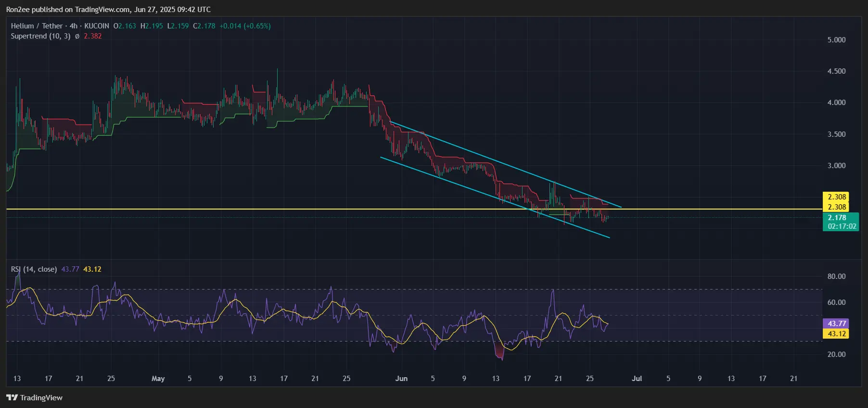This screenshot has width=868, height=408.
Task: Click the countdown timer 02:17:02
Action: point(842,226)
